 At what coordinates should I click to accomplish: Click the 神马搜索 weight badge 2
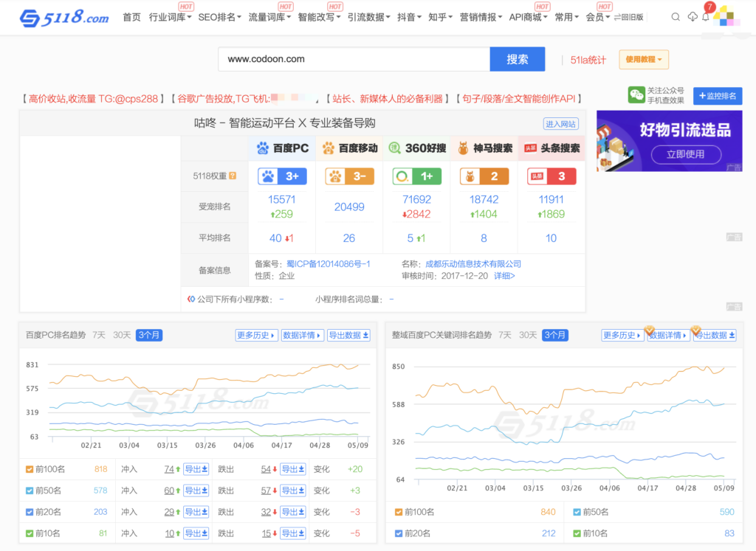484,176
